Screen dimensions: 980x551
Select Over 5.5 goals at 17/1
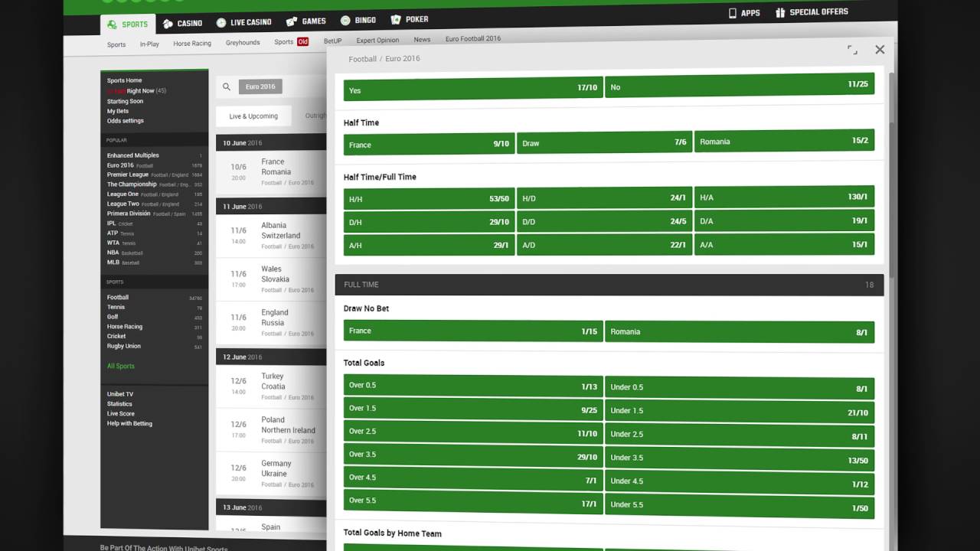click(473, 502)
